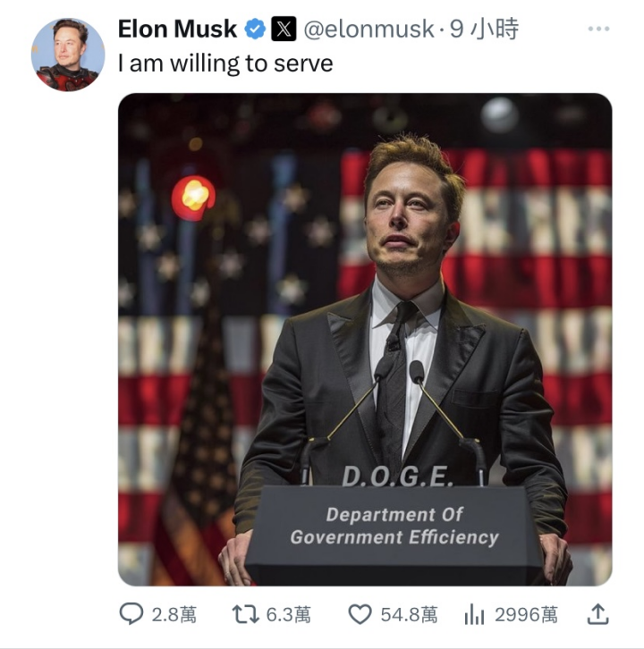
Task: Click the share upload arrow icon
Action: click(598, 614)
